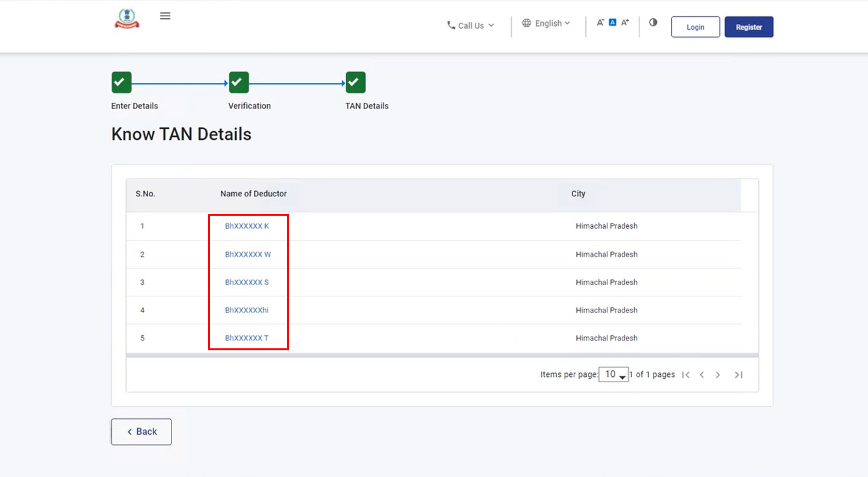Select the Verification step checkmark

click(x=239, y=83)
